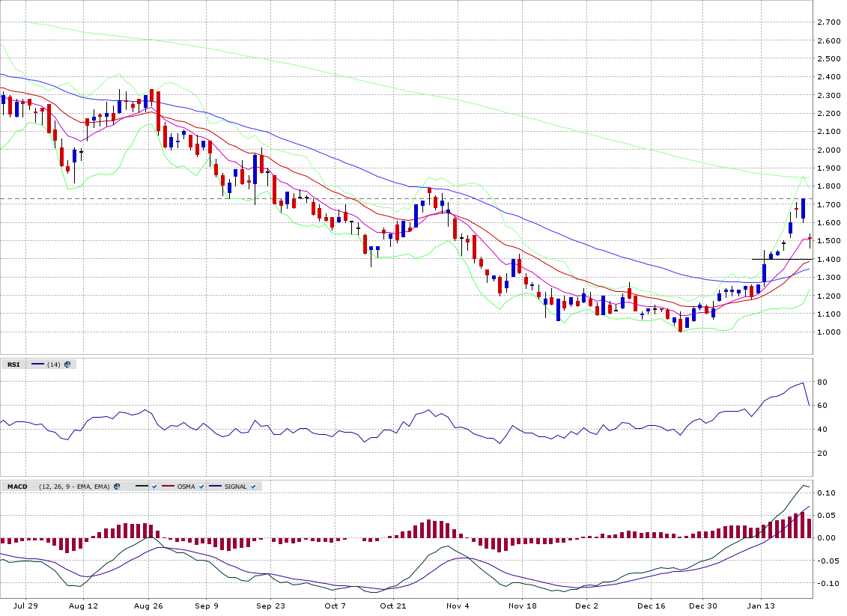Toggle the MACD line checkbox
This screenshot has width=847, height=616.
pyautogui.click(x=154, y=487)
